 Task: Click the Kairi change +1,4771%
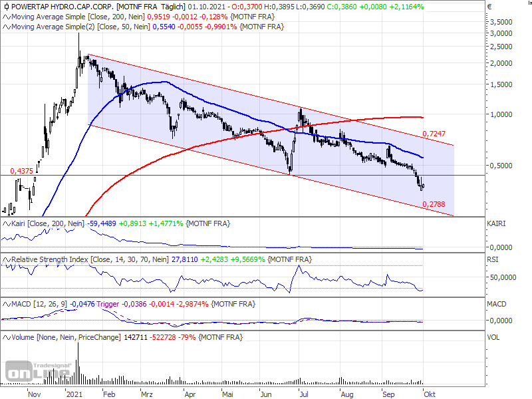click(166, 224)
